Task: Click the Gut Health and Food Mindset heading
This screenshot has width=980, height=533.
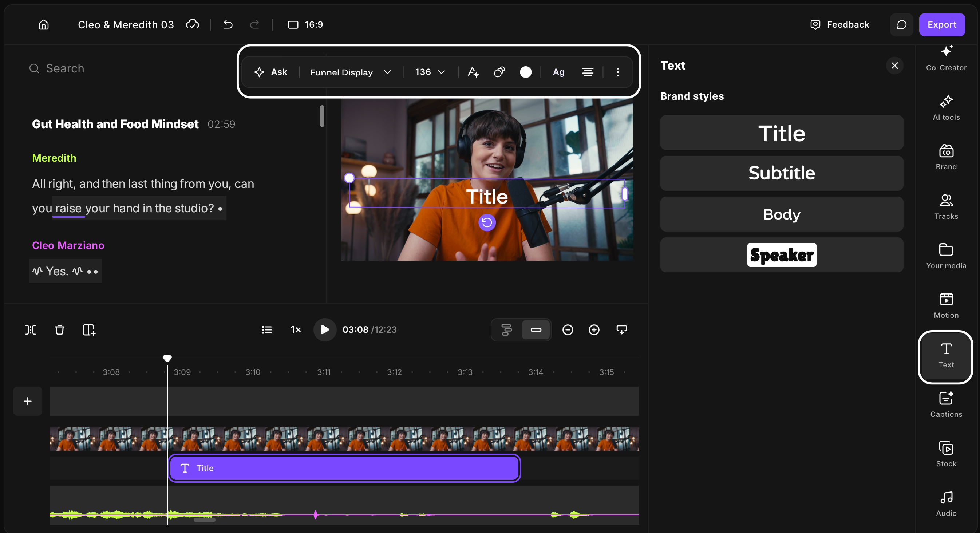Action: pyautogui.click(x=115, y=124)
